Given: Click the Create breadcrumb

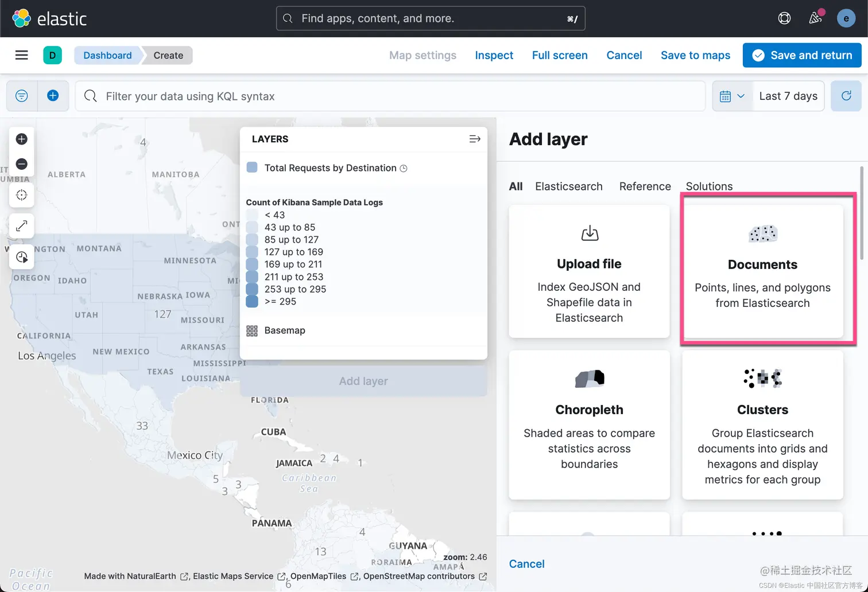Looking at the screenshot, I should (168, 55).
